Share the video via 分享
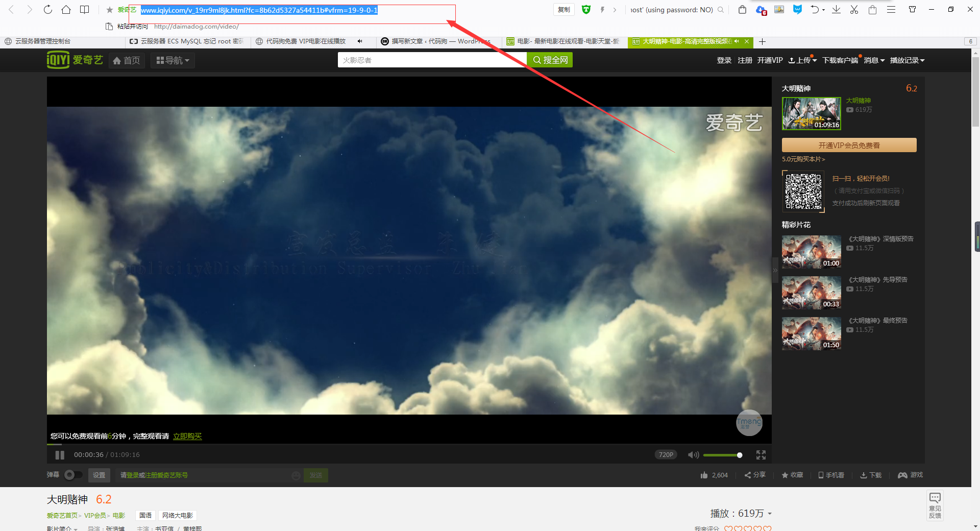 (x=755, y=475)
